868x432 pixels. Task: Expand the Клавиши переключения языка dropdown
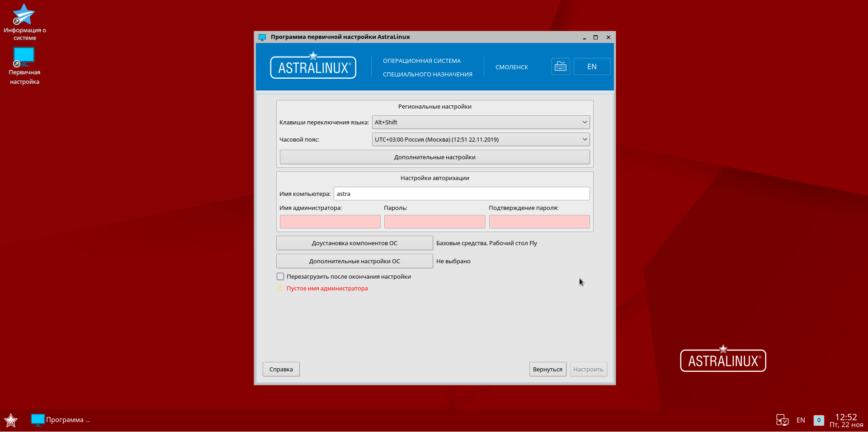481,122
